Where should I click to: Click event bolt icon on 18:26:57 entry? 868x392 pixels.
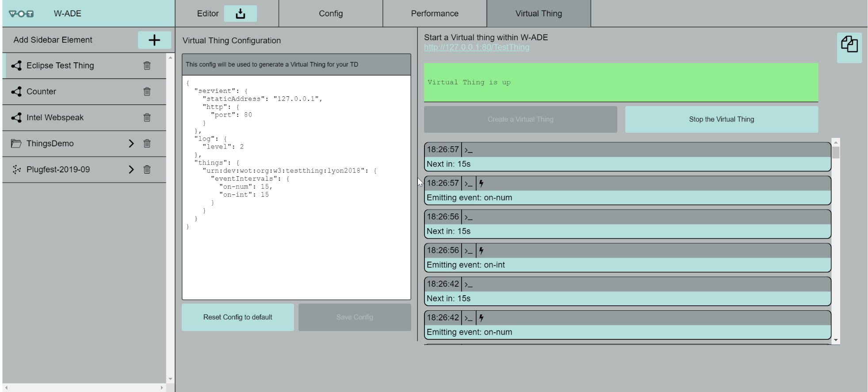pos(481,183)
